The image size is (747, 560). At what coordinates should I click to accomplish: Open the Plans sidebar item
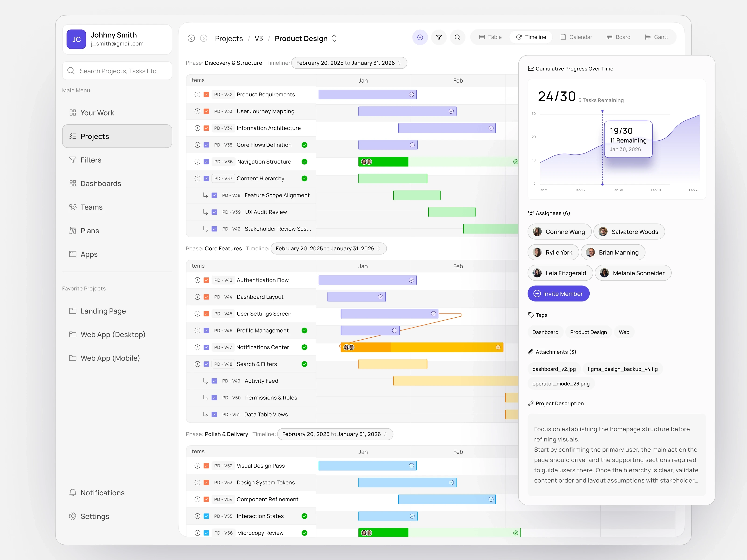(x=89, y=231)
